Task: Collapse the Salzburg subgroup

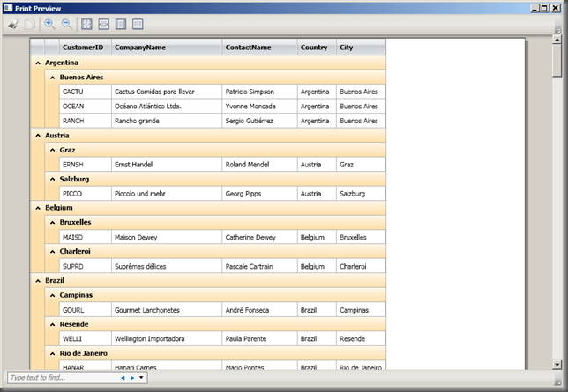Action: click(x=53, y=179)
